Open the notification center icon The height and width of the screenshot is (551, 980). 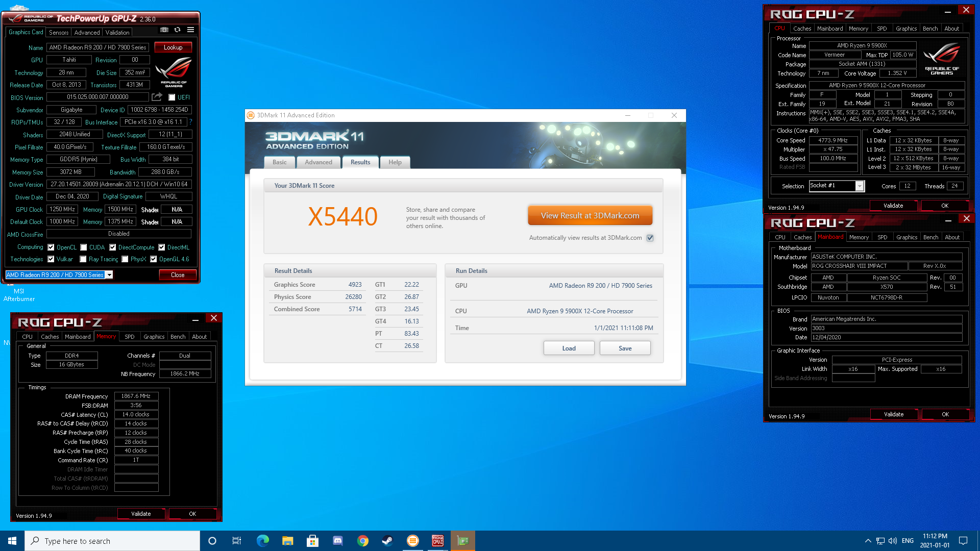pyautogui.click(x=963, y=541)
